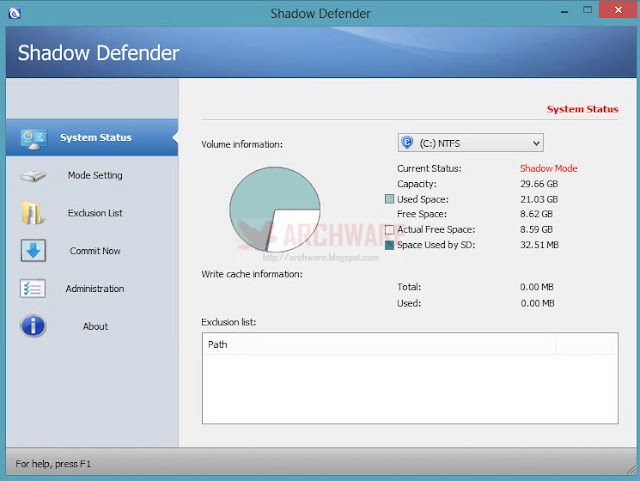Click the Commit Now download arrow icon
Viewport: 640px width, 481px height.
33,250
